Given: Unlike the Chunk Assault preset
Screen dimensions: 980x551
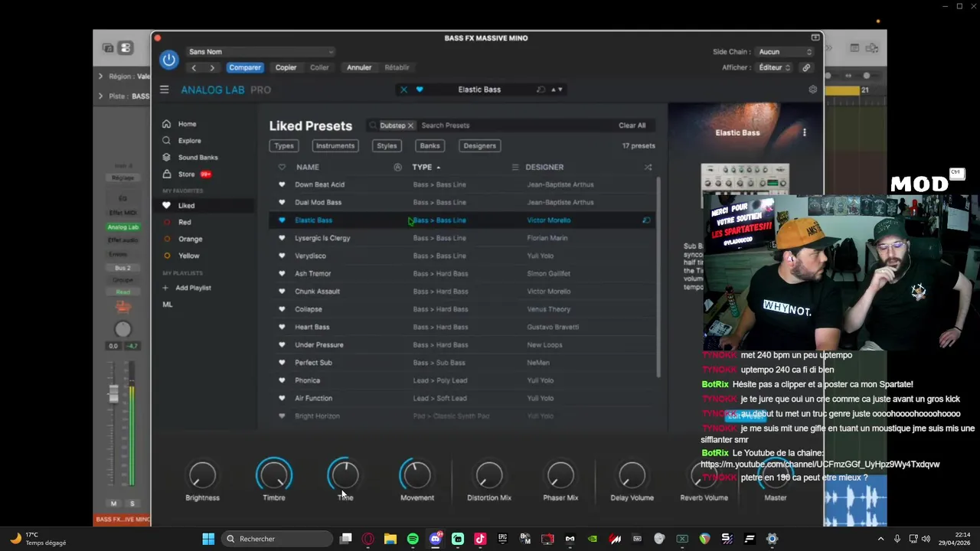Looking at the screenshot, I should (282, 292).
